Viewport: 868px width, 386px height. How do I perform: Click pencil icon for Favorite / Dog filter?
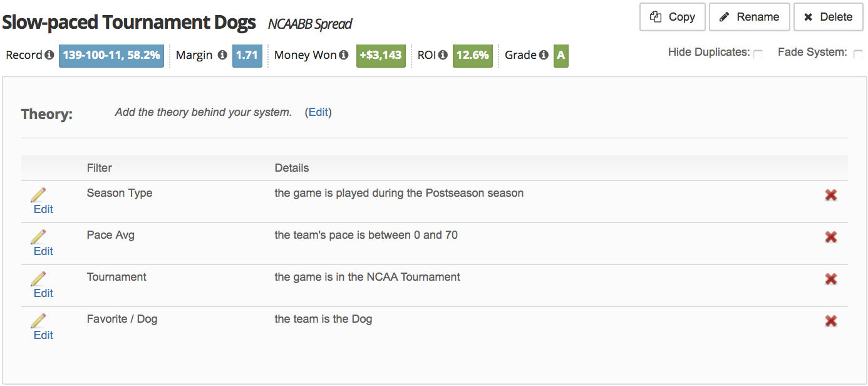38,321
